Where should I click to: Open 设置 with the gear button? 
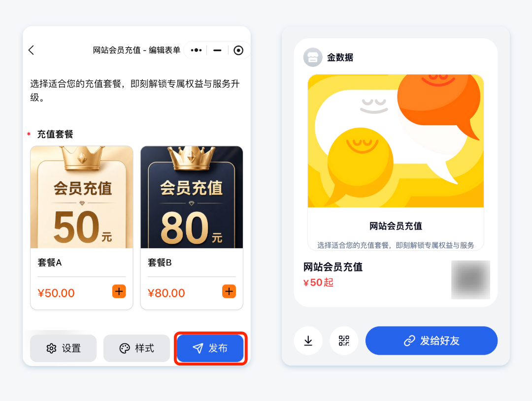pyautogui.click(x=64, y=348)
